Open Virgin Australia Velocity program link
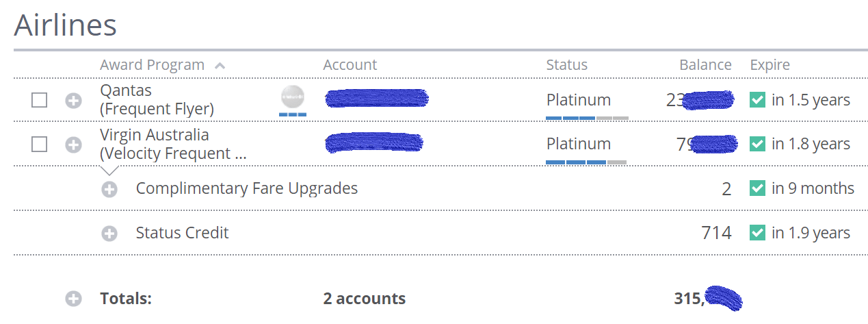The width and height of the screenshot is (868, 324). (x=172, y=144)
